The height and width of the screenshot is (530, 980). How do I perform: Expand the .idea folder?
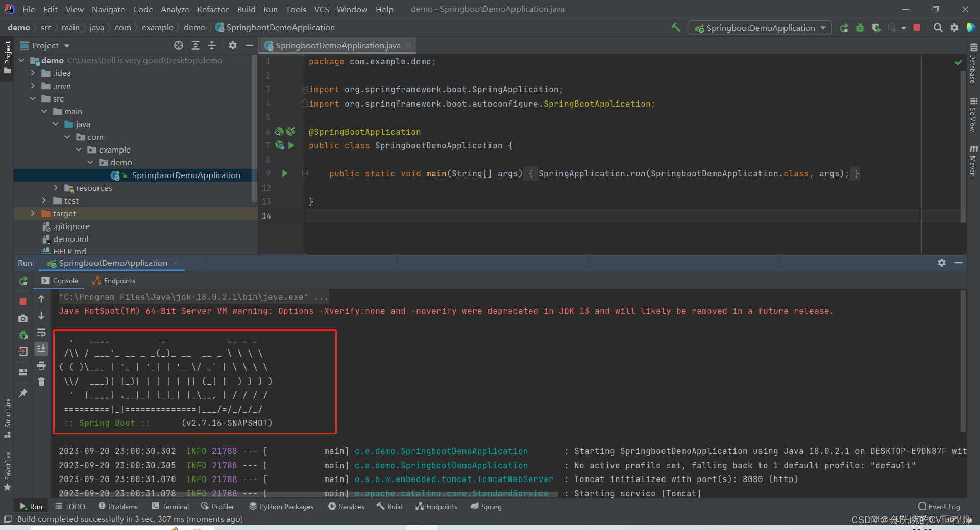pyautogui.click(x=33, y=73)
